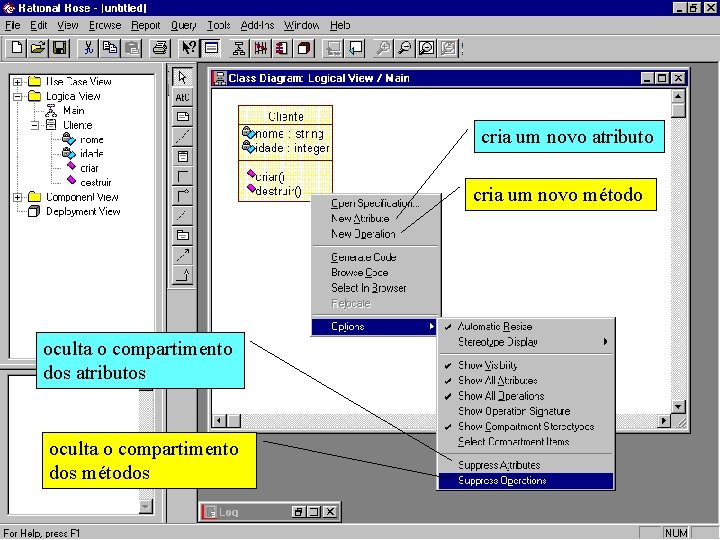Click the Paste toolbar icon
Screen dimensions: 720x540
(x=132, y=48)
